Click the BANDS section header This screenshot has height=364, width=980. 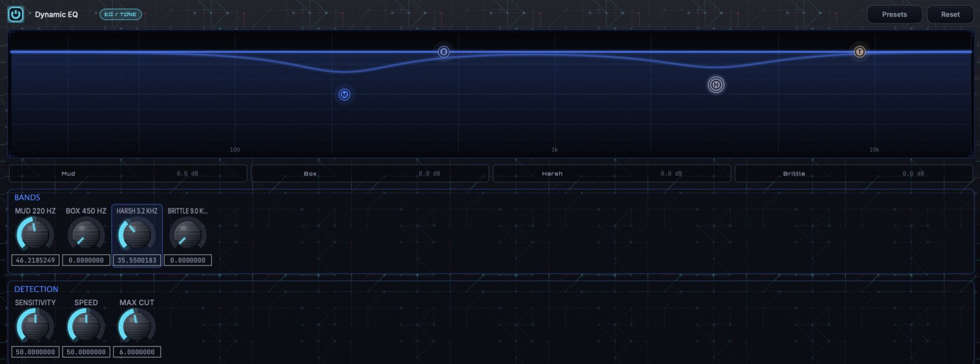pyautogui.click(x=27, y=197)
